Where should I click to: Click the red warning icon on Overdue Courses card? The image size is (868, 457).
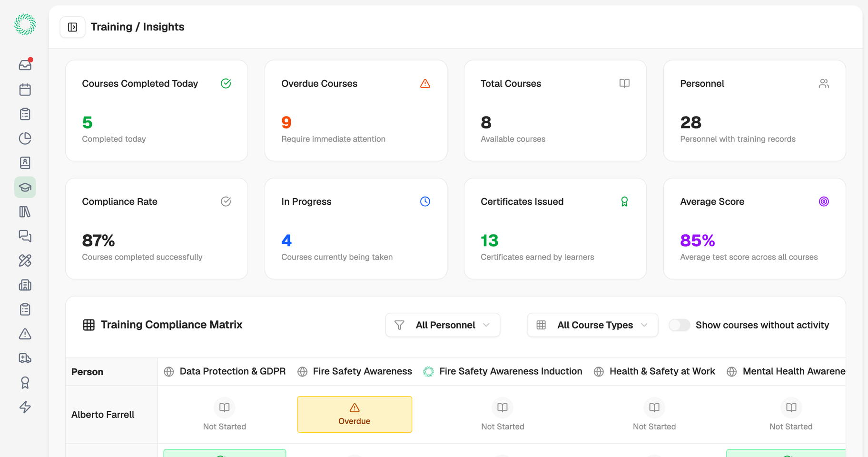point(425,84)
